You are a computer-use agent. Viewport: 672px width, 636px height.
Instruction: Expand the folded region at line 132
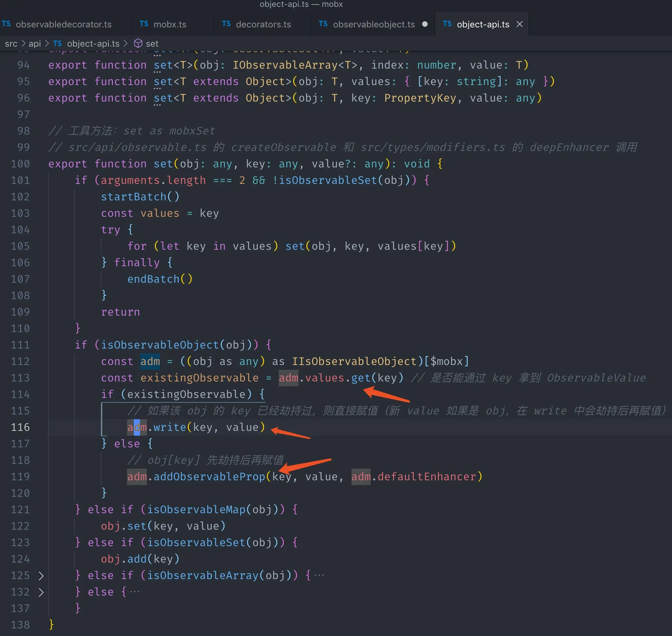pos(42,592)
